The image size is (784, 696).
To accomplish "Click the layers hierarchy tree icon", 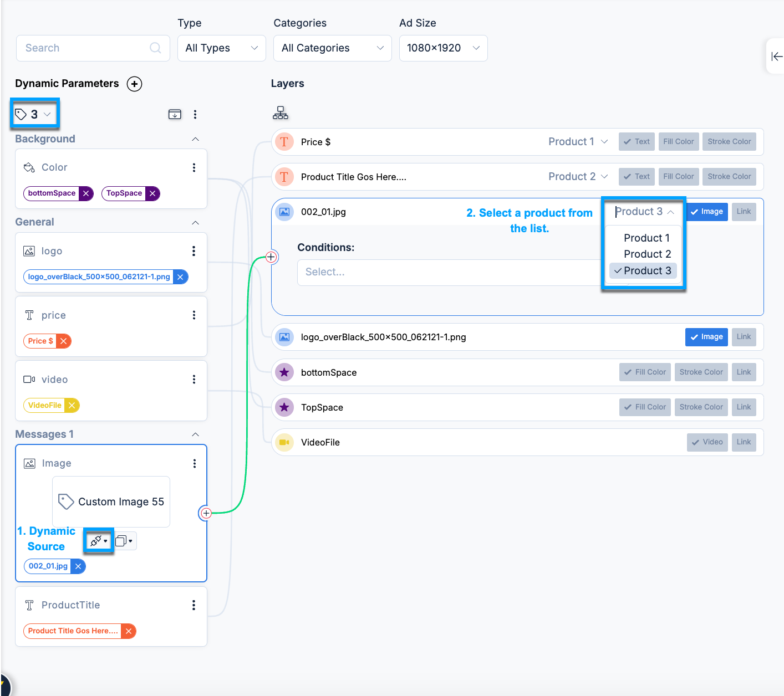I will click(281, 113).
